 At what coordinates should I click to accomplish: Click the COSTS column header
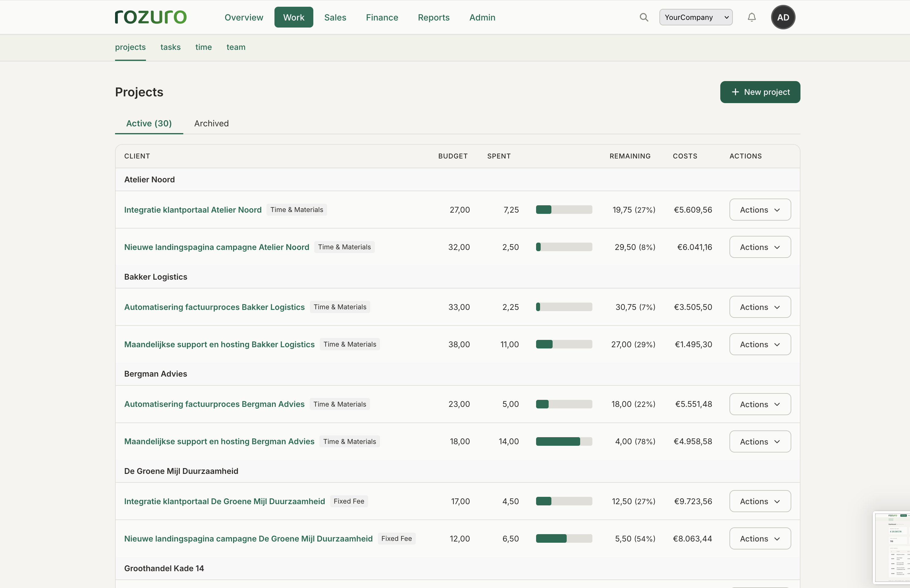(685, 156)
